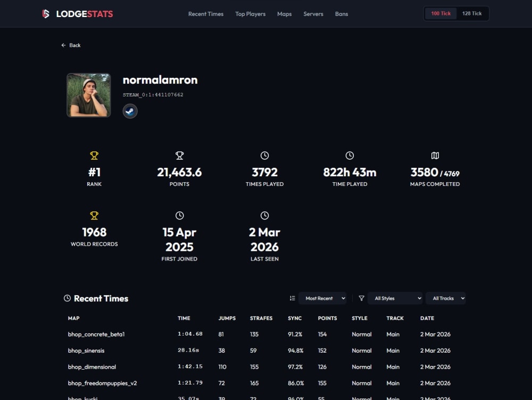
Task: Click the 3580 / 4769 maps completed value
Action: [x=435, y=173]
